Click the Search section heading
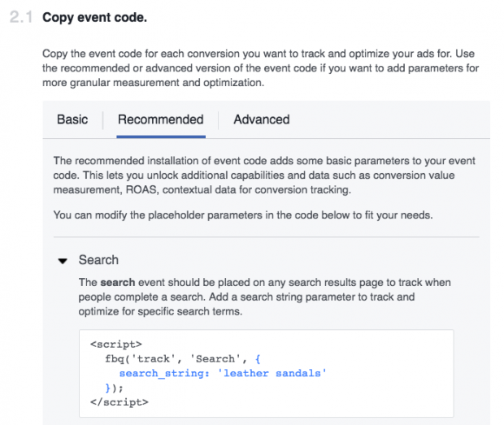 [x=98, y=260]
